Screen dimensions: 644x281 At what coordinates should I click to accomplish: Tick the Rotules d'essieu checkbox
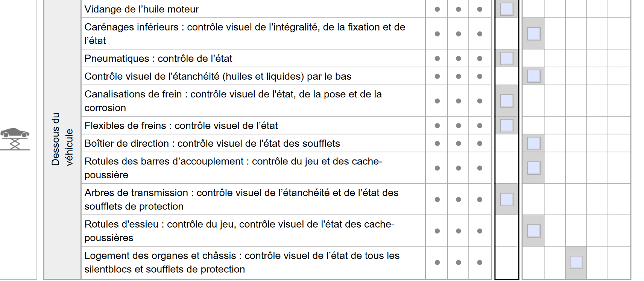tap(534, 231)
